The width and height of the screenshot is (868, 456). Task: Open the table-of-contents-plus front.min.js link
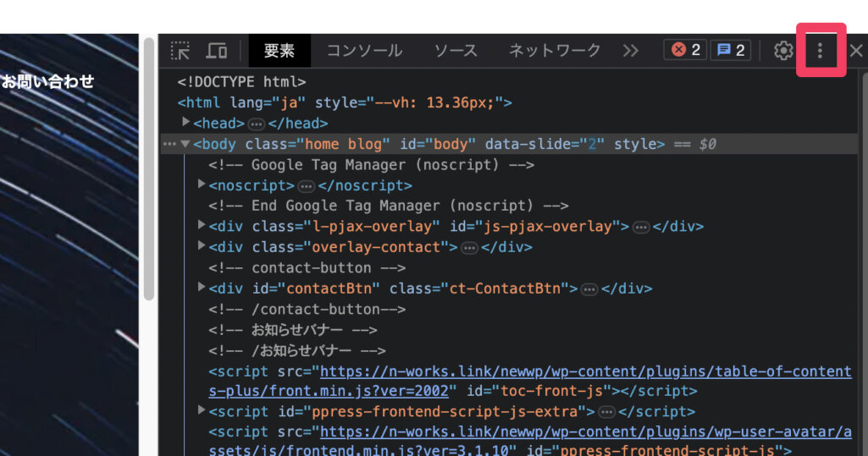584,371
